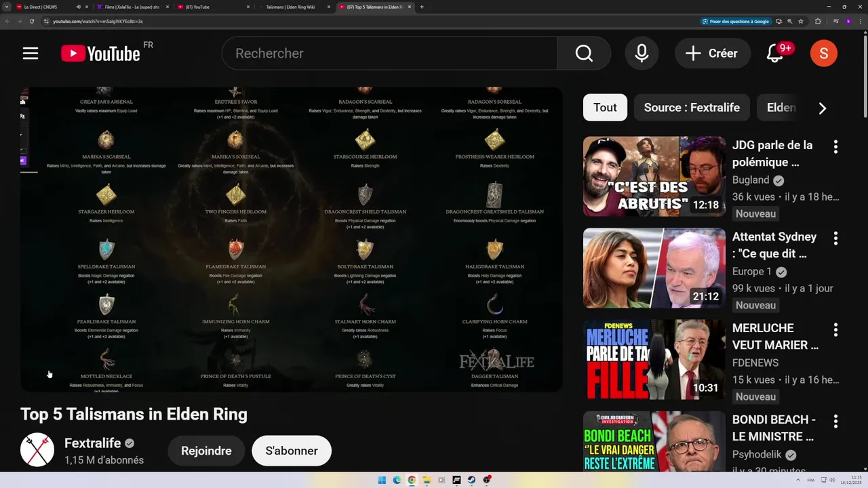Switch to Le Direct | CNEWS tab
This screenshot has height=488, width=868.
pos(51,7)
